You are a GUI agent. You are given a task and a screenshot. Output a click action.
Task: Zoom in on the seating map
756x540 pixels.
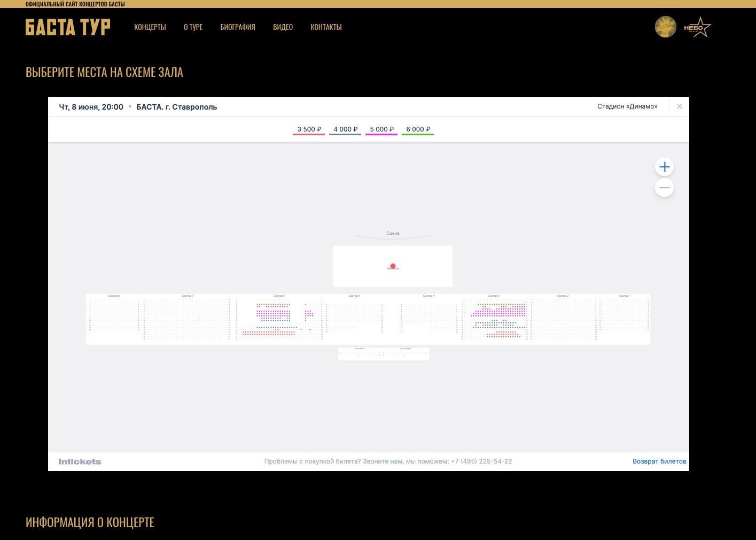664,167
